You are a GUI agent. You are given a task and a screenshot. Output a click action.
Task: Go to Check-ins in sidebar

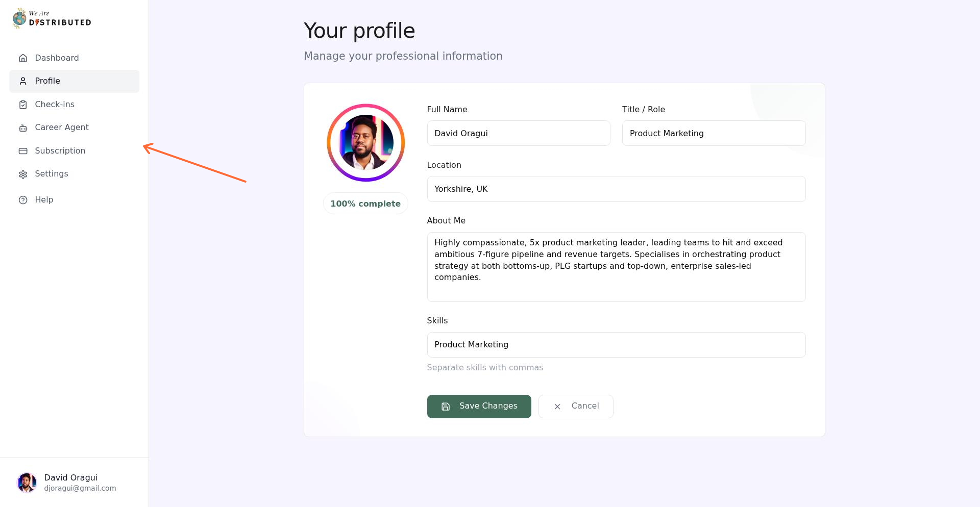tap(55, 105)
